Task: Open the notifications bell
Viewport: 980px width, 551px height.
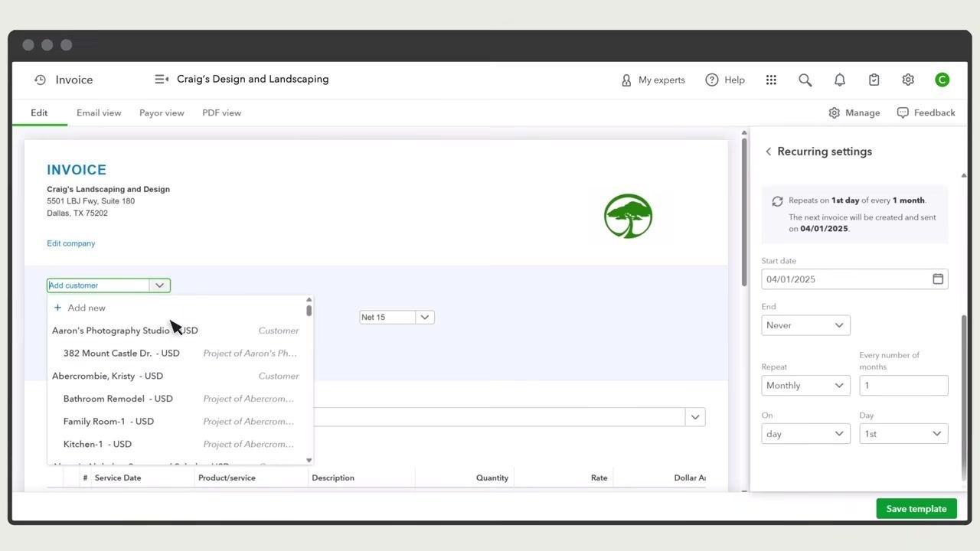Action: tap(840, 80)
